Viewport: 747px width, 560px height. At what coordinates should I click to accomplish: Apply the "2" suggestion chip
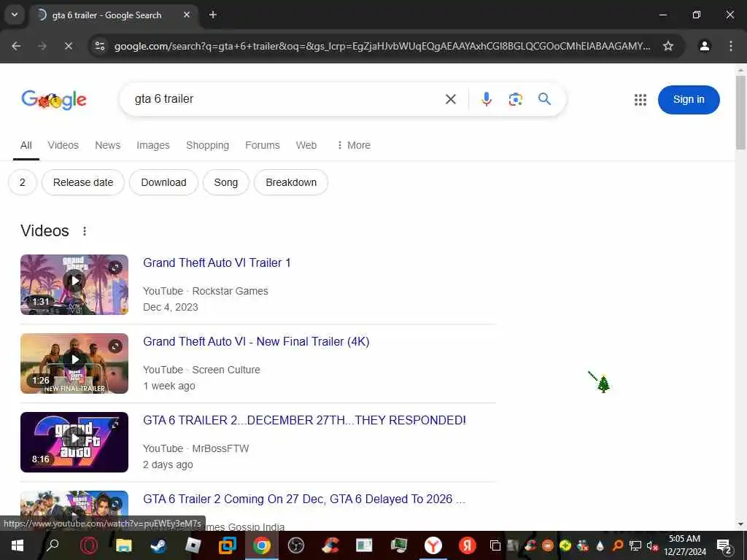(23, 182)
